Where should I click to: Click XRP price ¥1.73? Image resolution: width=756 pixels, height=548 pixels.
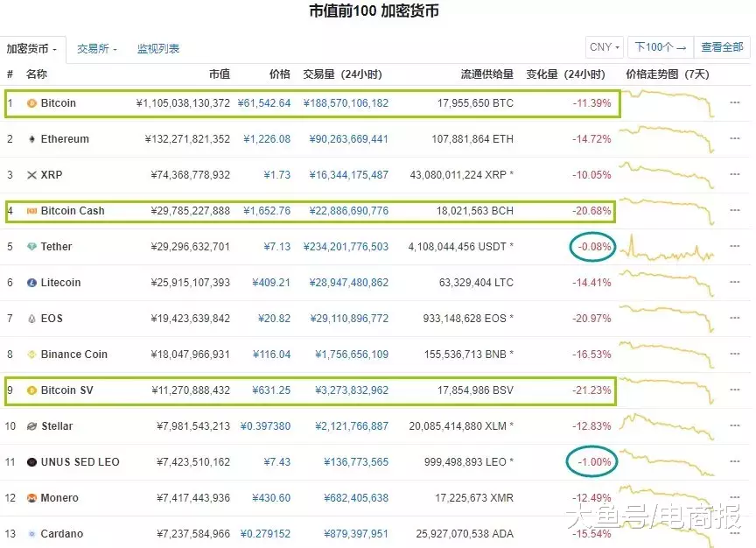(277, 175)
